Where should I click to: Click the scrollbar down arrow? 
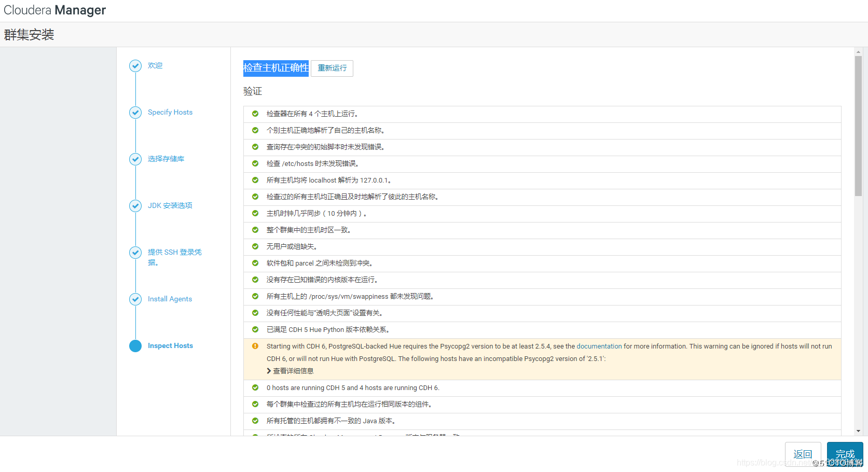pyautogui.click(x=858, y=431)
